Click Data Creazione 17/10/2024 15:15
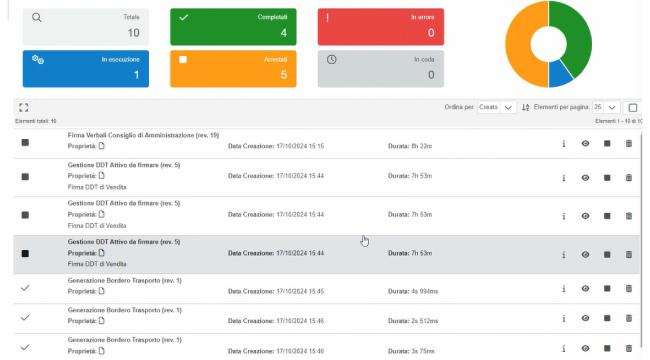Viewport: 650px width, 360px height. (x=276, y=146)
